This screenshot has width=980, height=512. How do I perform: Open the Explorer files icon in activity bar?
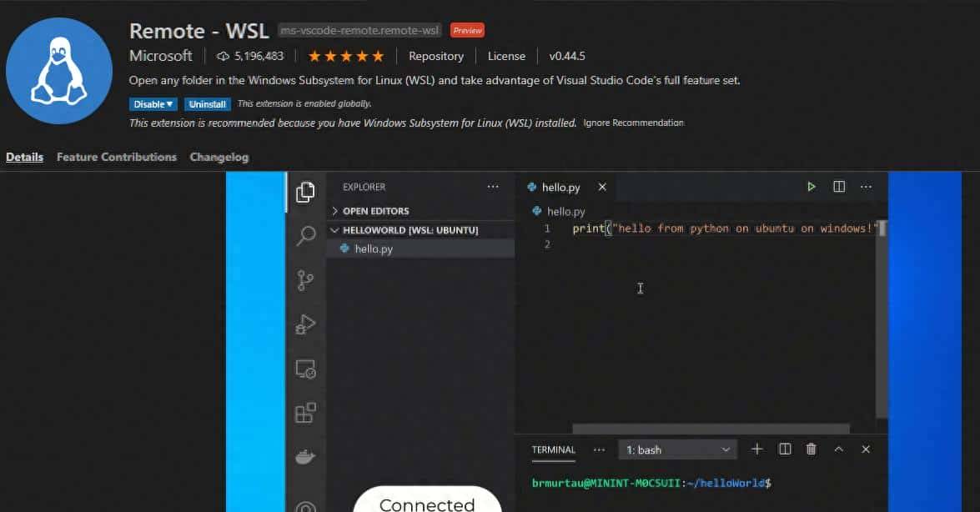point(305,193)
